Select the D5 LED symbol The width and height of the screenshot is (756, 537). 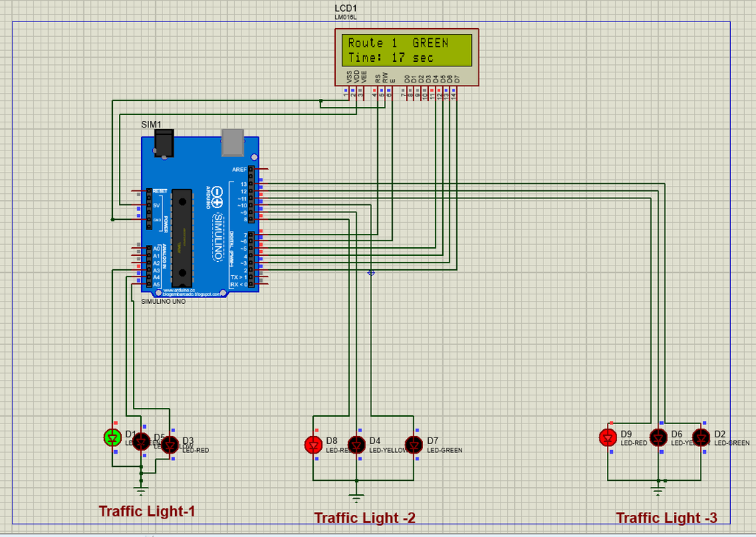tap(141, 440)
